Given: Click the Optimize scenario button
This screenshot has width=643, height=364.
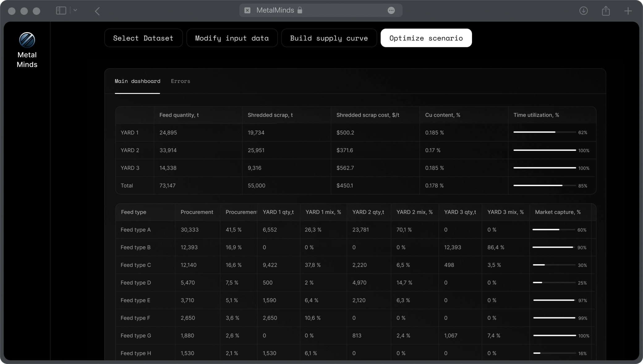Looking at the screenshot, I should coord(426,38).
